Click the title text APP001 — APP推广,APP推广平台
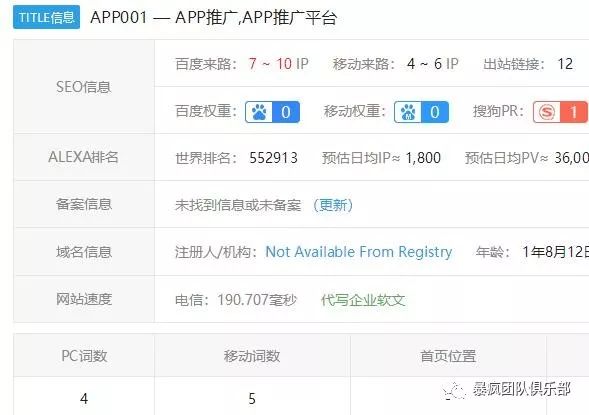589x415 pixels. [x=213, y=17]
